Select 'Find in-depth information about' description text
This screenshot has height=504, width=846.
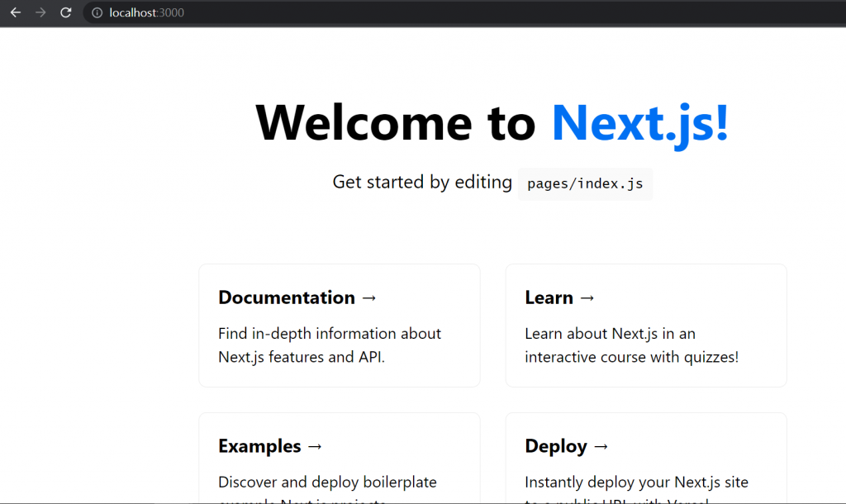coord(330,334)
